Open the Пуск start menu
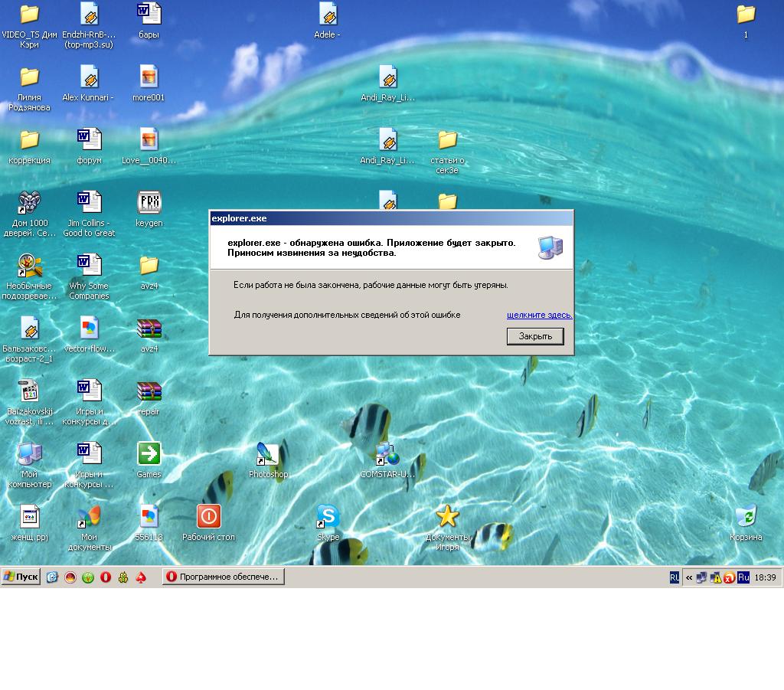The image size is (784, 690). point(21,577)
